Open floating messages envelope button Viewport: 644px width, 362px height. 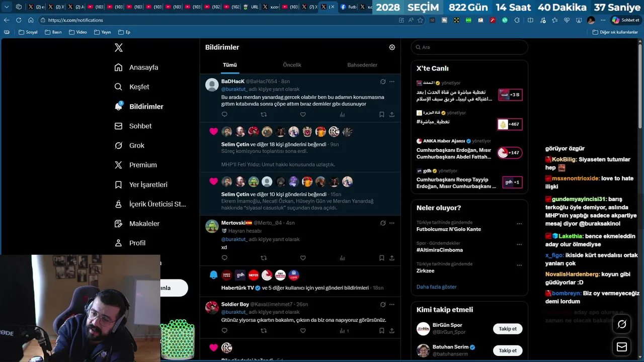622,347
